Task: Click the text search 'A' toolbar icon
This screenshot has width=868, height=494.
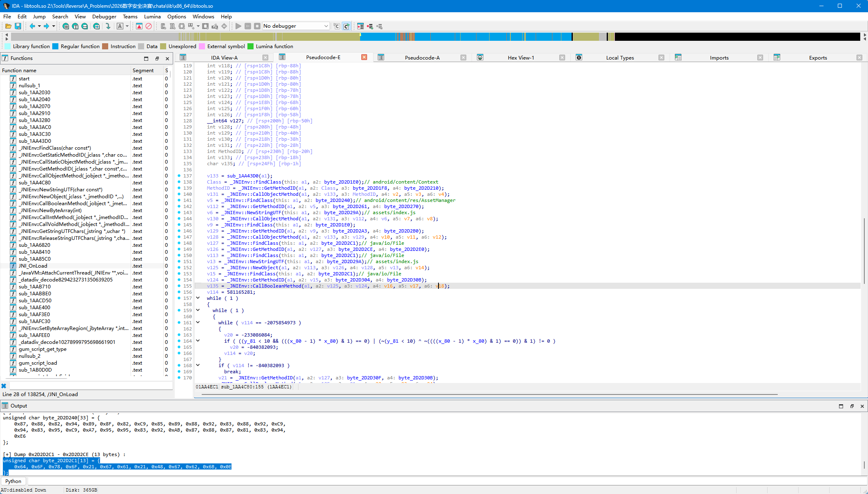Action: pos(120,26)
